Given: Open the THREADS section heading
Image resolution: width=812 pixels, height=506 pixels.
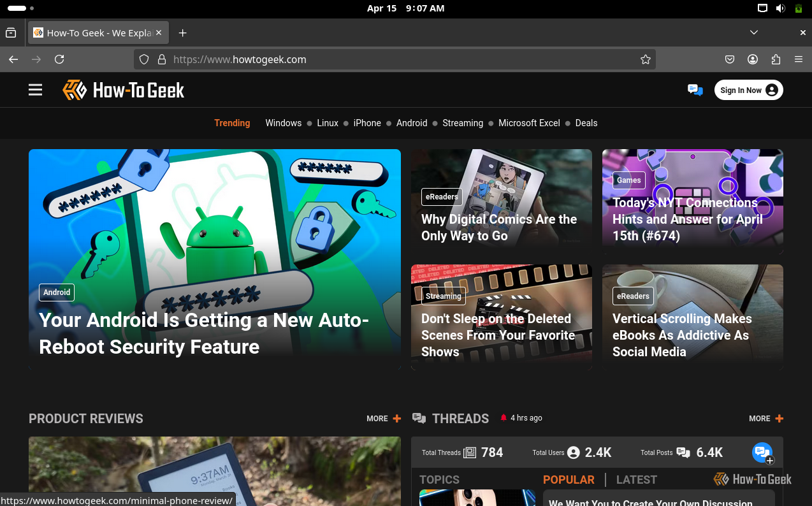Looking at the screenshot, I should [x=460, y=419].
